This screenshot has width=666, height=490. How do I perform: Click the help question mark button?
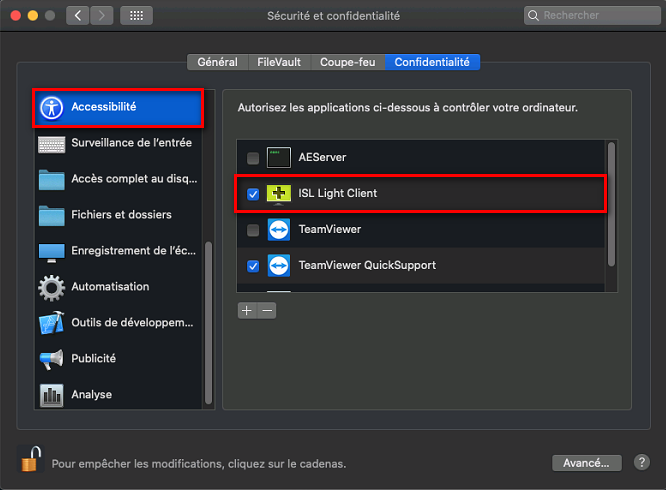pos(641,463)
